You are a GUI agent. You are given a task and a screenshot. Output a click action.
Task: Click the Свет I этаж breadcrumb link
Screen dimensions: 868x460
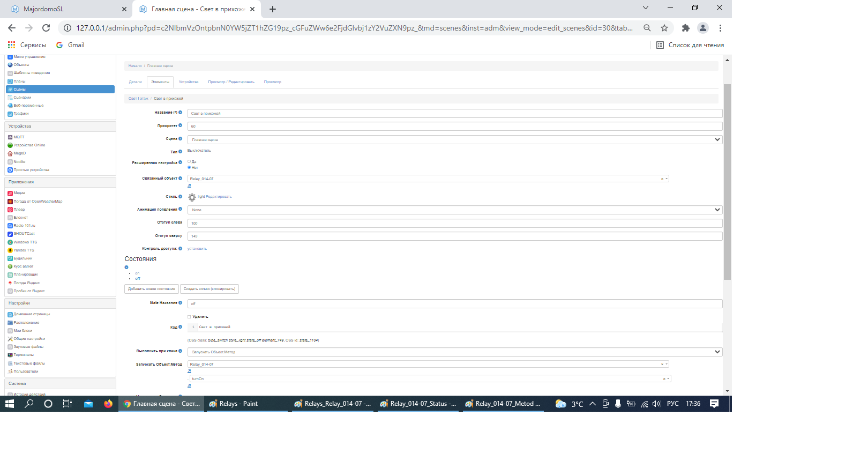[138, 99]
